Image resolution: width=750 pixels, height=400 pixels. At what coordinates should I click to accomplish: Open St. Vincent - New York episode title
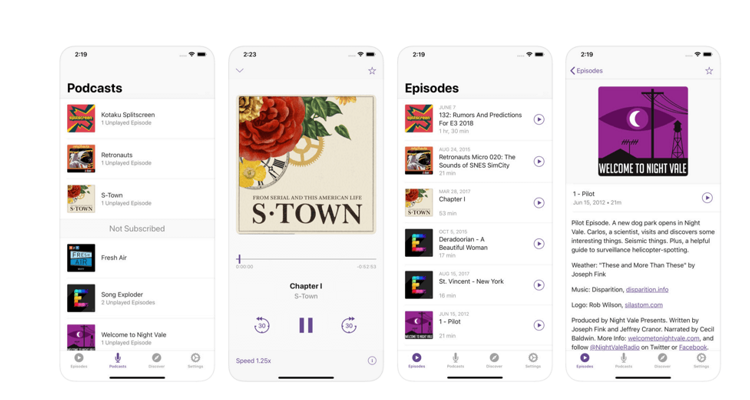[471, 281]
